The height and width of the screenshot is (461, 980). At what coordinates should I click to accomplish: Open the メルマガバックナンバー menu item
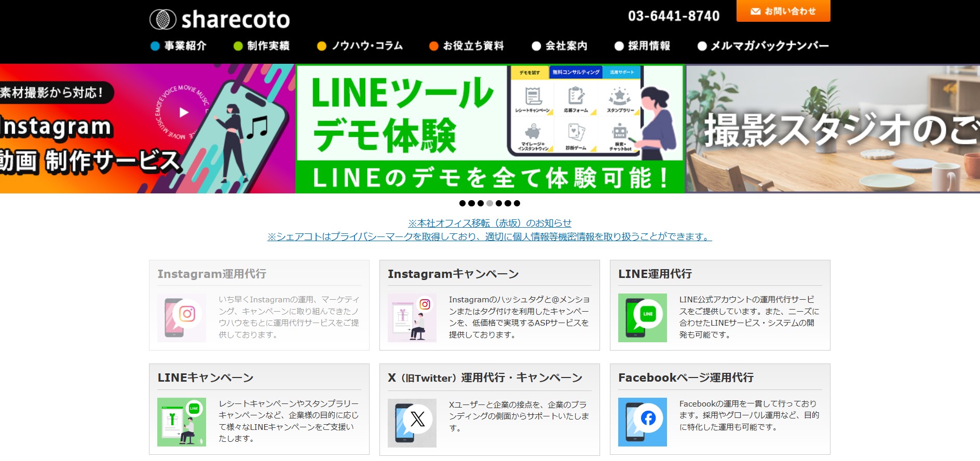click(x=763, y=46)
